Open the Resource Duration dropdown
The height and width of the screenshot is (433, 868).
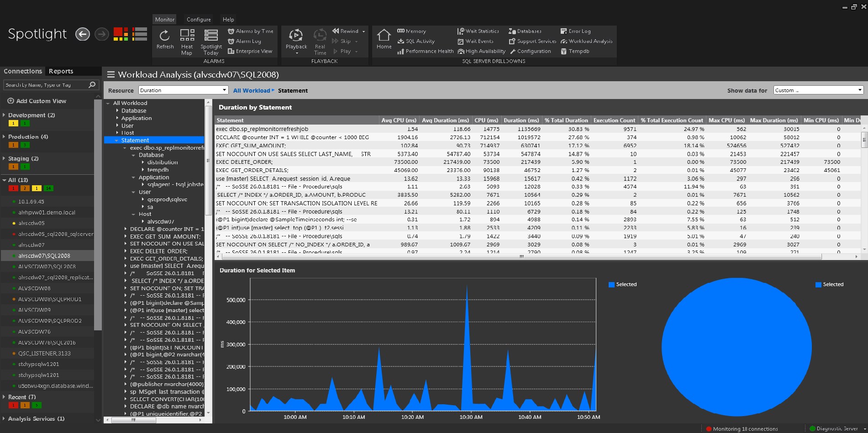coord(183,90)
